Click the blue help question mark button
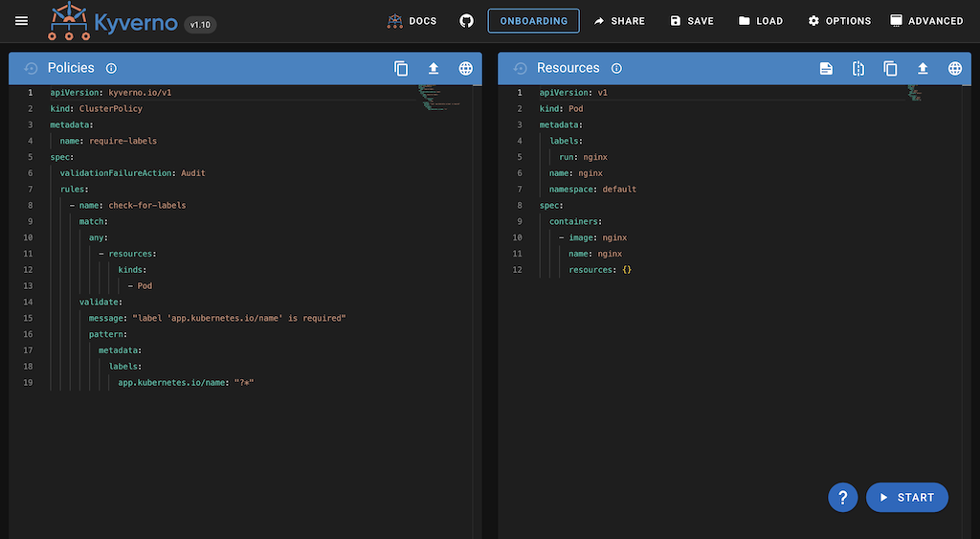The image size is (980, 539). coord(842,497)
